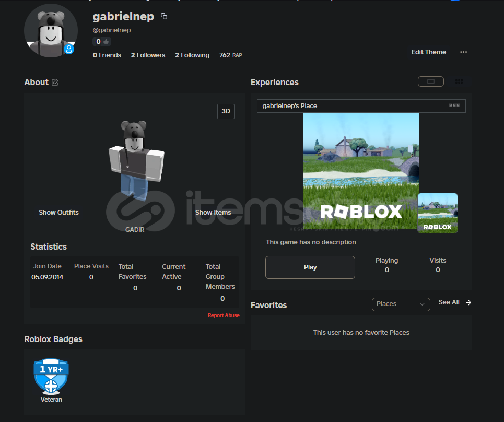504x422 pixels.
Task: Open the small Roblox game icon thumbnail
Action: click(438, 213)
